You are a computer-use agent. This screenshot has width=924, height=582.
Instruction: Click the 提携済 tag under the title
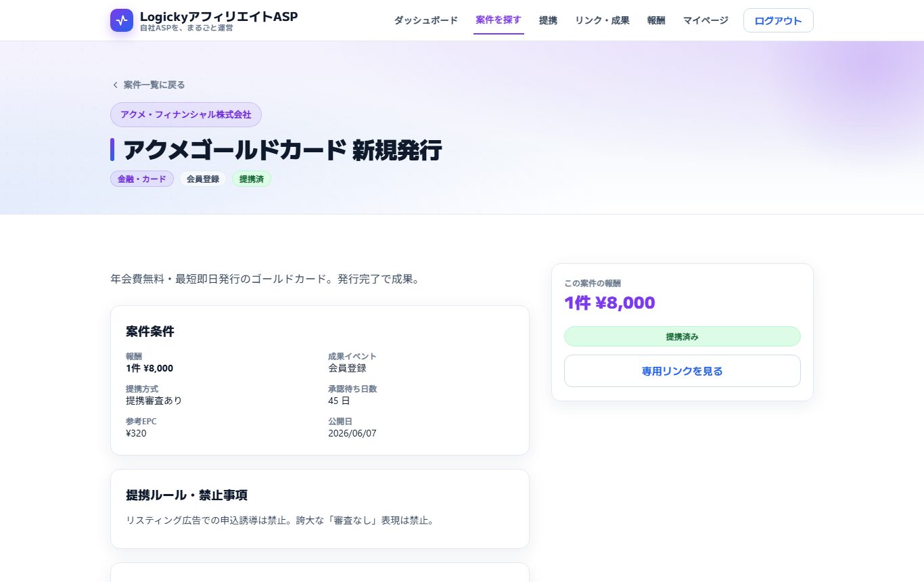tap(252, 179)
